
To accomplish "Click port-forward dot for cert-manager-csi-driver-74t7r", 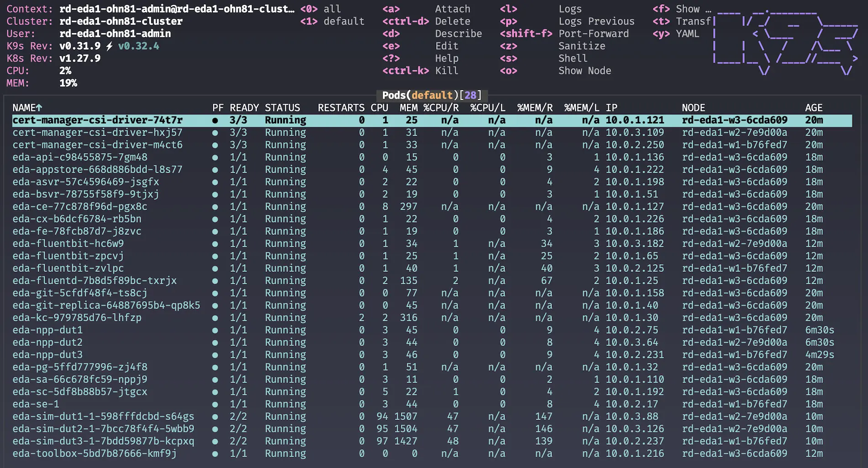I will [215, 121].
